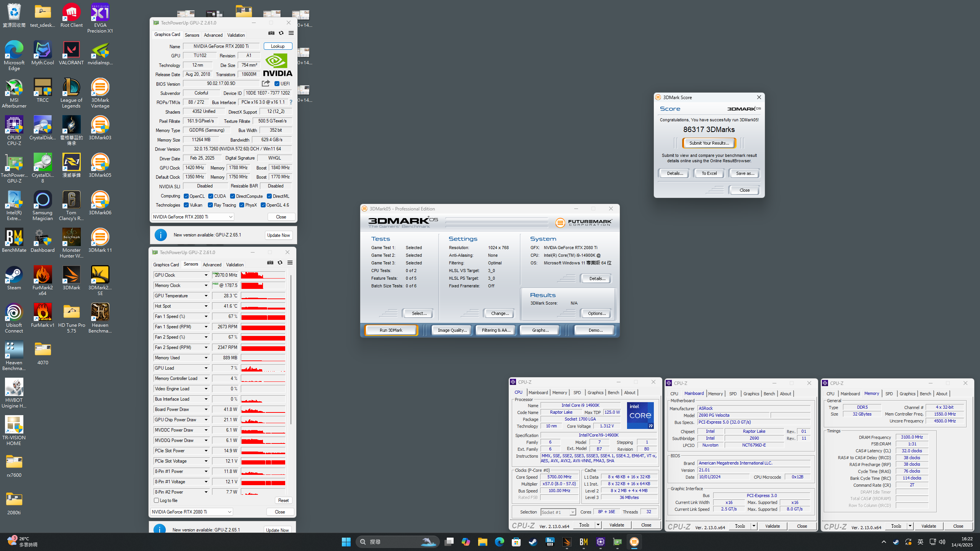
Task: Refresh icon in GPU-Z Graphics Card window
Action: [281, 33]
